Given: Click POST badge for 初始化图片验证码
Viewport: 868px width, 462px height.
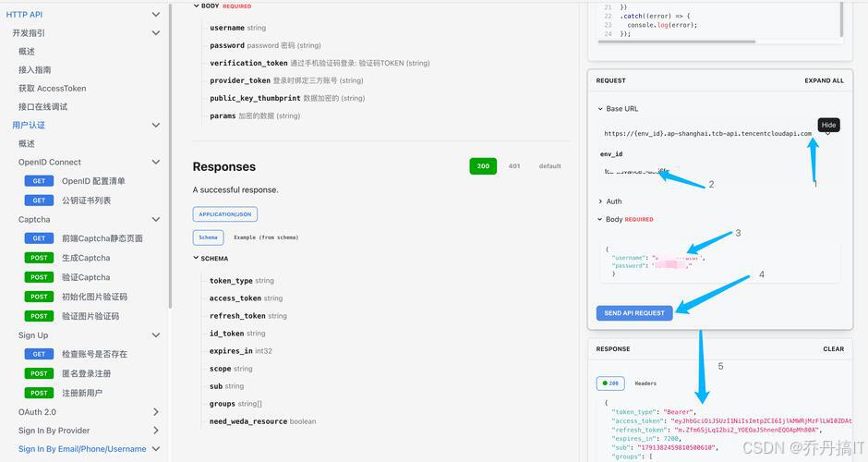Looking at the screenshot, I should click(x=39, y=297).
